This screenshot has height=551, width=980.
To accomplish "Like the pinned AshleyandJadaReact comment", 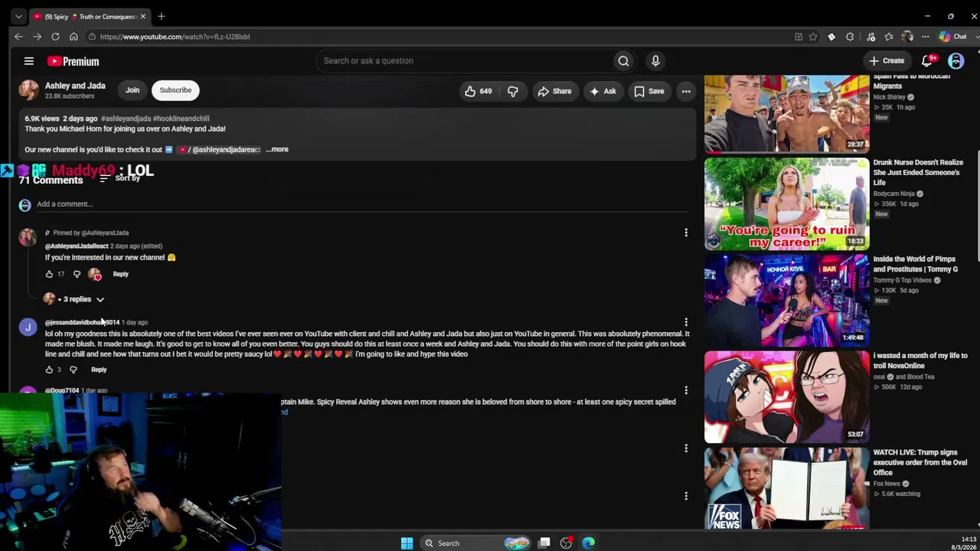I will click(49, 274).
